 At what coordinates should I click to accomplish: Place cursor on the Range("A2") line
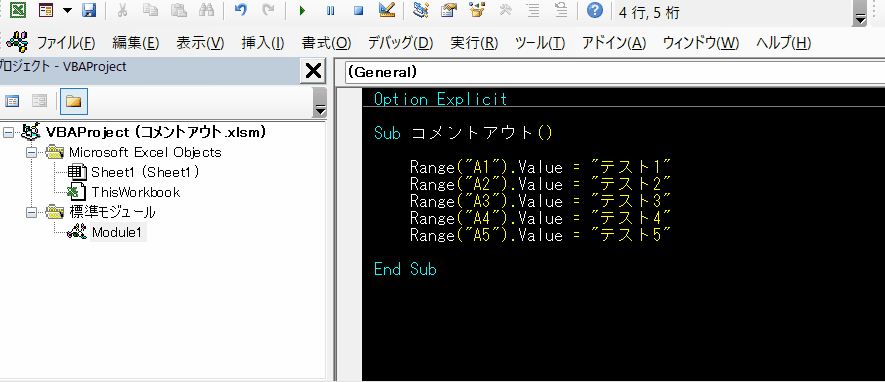point(541,184)
